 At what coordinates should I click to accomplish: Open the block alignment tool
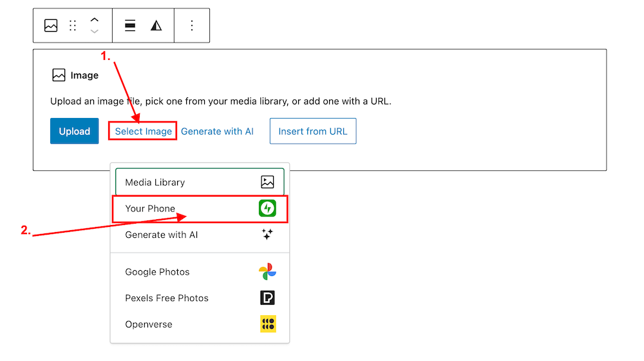tap(130, 26)
